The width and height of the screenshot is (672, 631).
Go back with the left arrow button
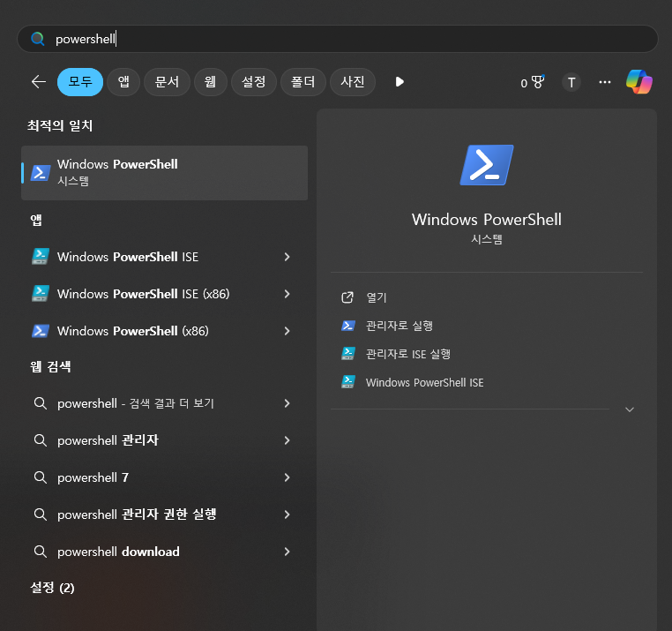pyautogui.click(x=39, y=81)
